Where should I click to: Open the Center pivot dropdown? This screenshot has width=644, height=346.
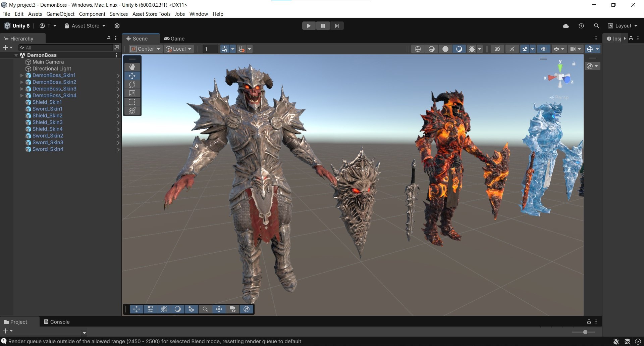[145, 49]
